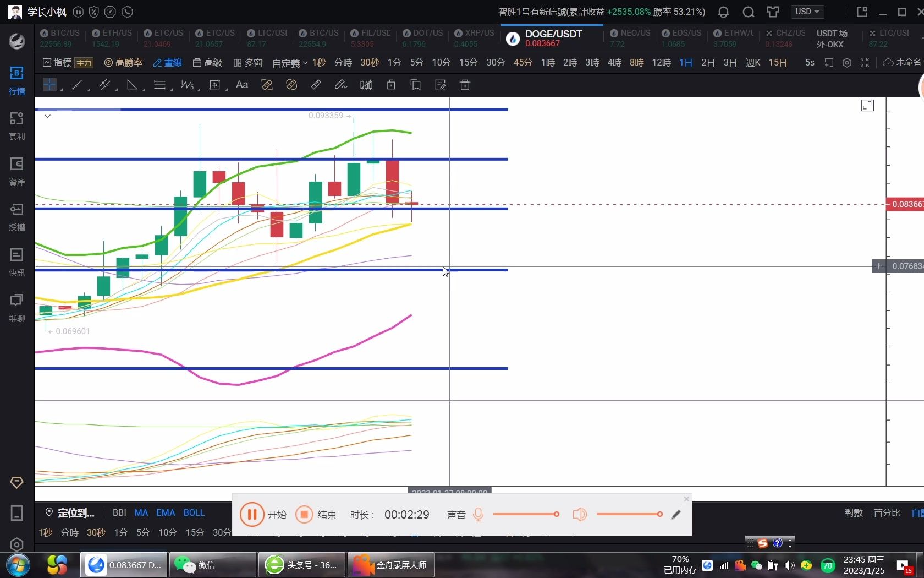This screenshot has height=578, width=924.
Task: Open the 高勝率 high win-rate button
Action: click(x=123, y=63)
